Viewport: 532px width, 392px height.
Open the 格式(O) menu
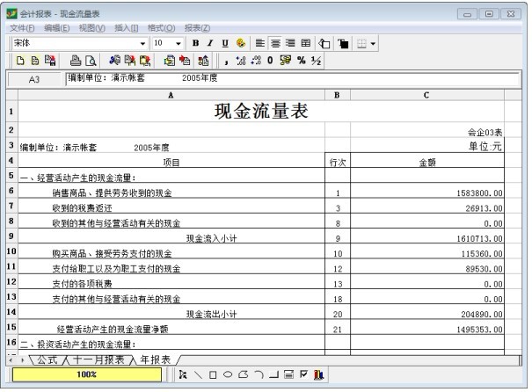click(161, 28)
